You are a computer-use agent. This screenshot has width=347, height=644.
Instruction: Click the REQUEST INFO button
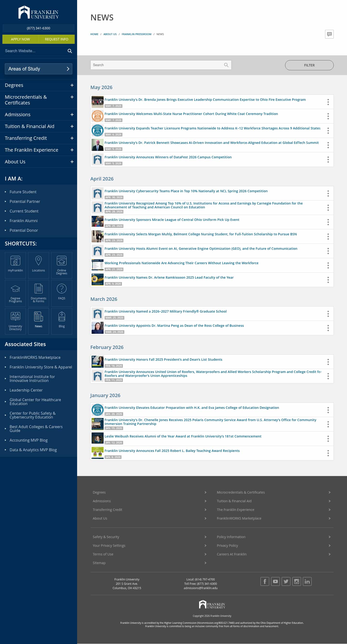tap(57, 39)
